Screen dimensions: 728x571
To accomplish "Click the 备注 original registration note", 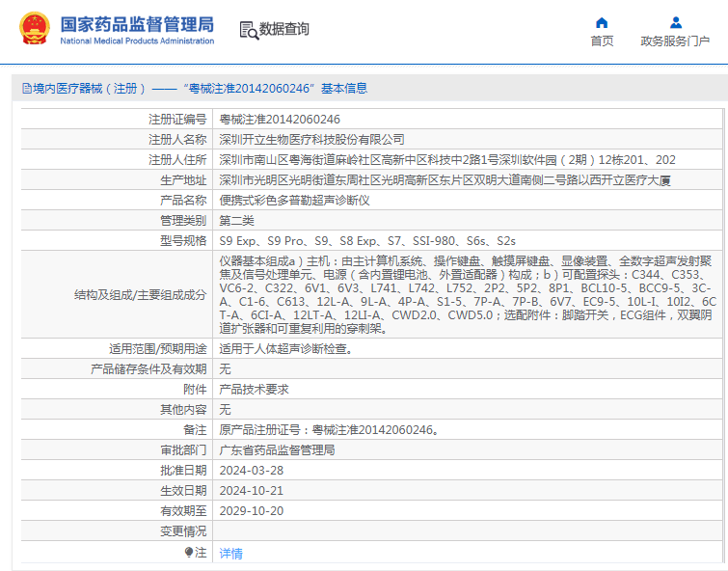I will (x=329, y=430).
